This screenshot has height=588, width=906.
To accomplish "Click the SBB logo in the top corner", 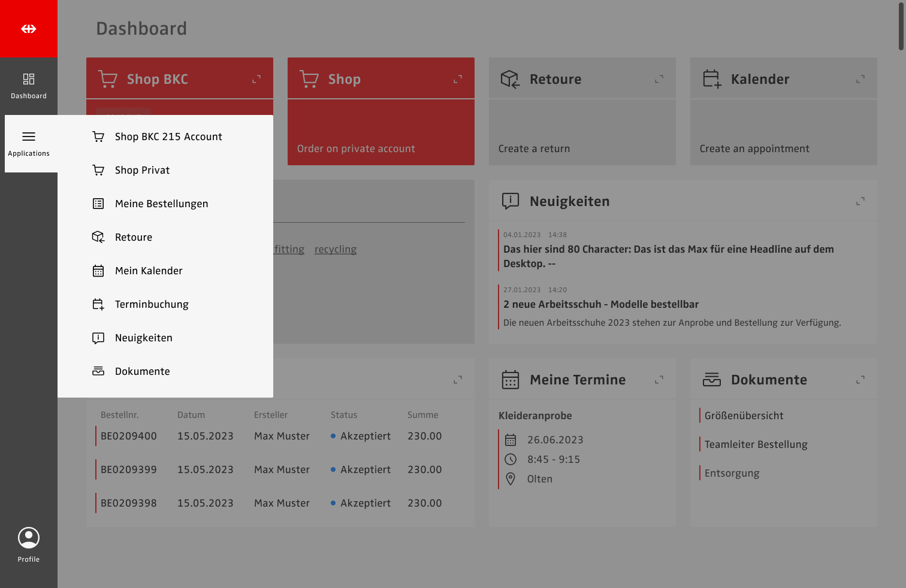I will pos(29,29).
